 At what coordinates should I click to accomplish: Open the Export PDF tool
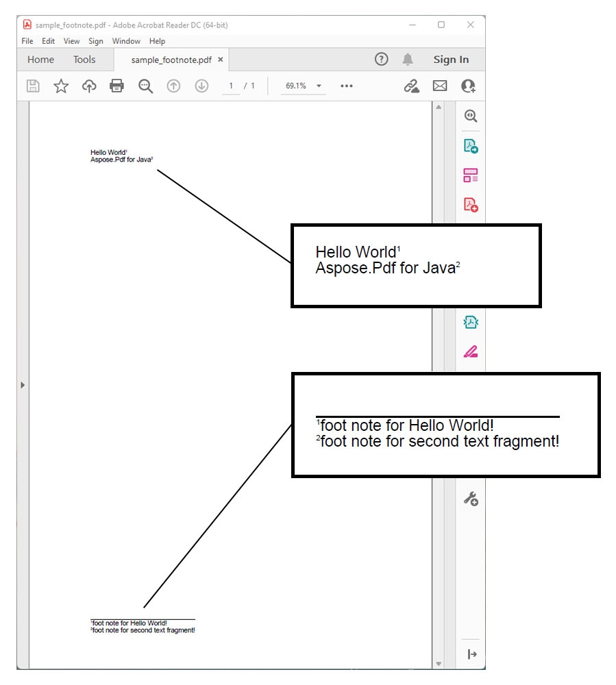pyautogui.click(x=470, y=146)
